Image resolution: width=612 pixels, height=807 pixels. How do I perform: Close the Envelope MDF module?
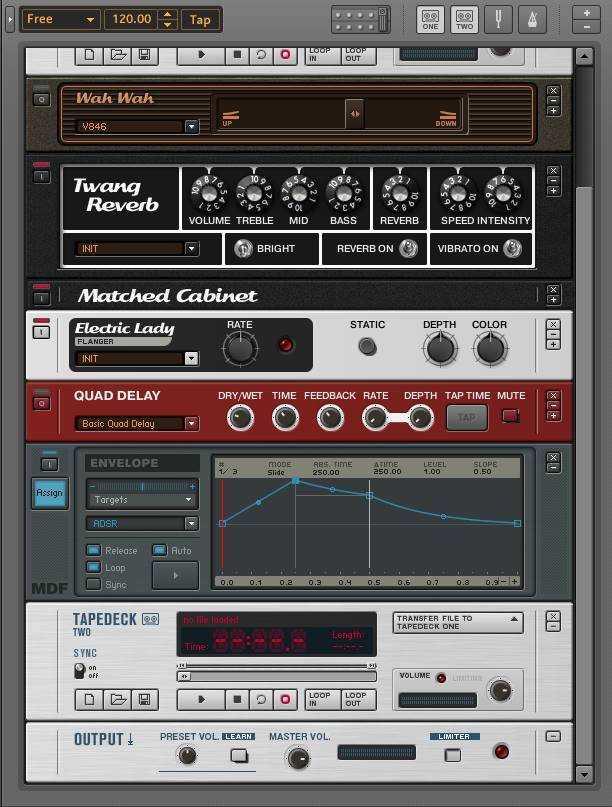(x=553, y=458)
